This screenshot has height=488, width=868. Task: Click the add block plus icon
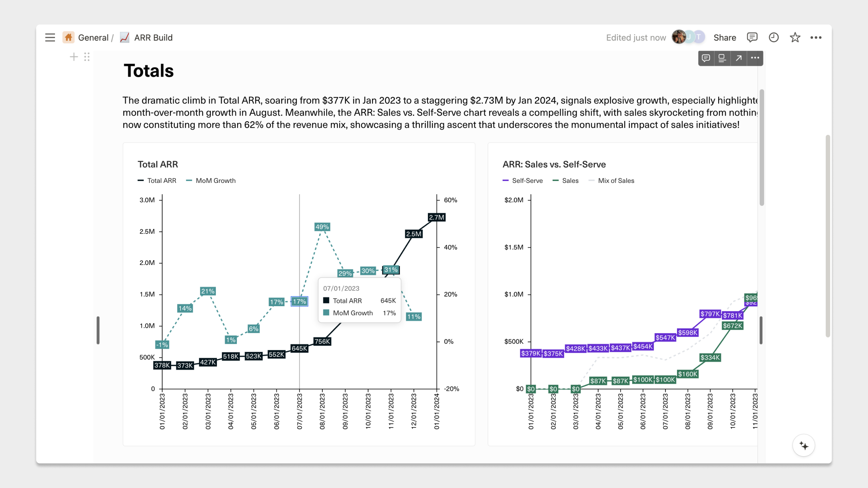point(73,57)
